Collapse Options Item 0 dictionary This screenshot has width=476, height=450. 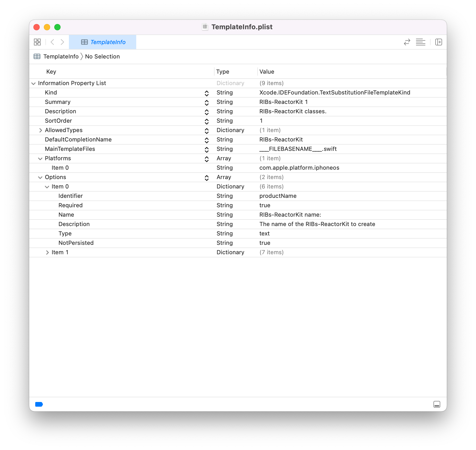tap(47, 187)
